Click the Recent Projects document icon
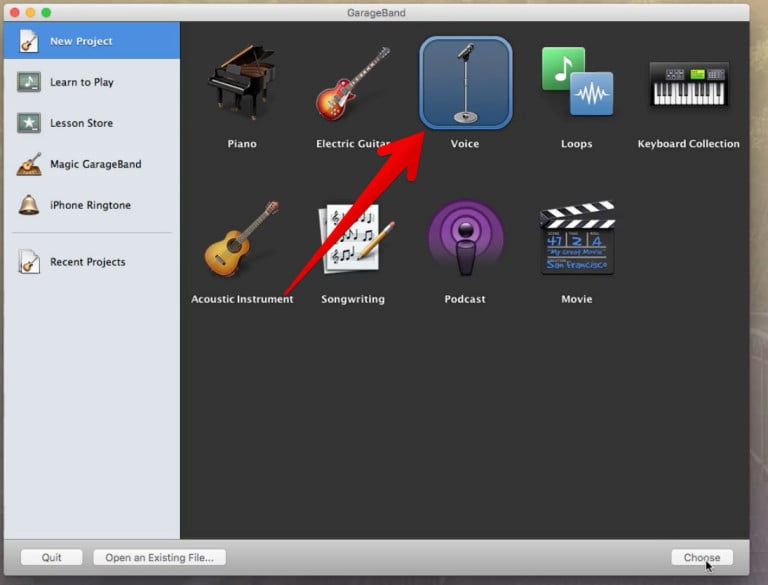768x585 pixels. [29, 262]
